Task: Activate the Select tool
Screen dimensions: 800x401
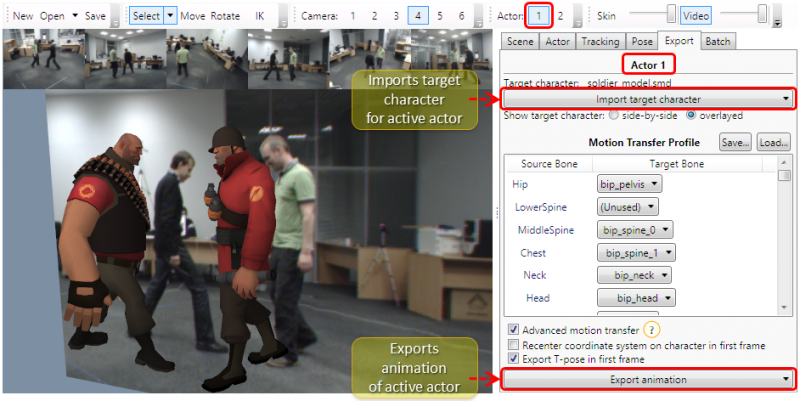Action: (146, 16)
